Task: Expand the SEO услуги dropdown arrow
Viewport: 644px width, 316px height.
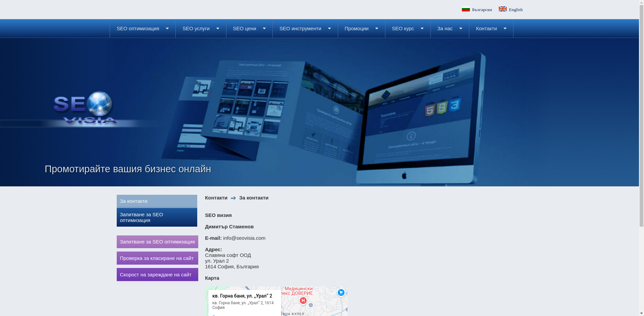Action: (218, 29)
